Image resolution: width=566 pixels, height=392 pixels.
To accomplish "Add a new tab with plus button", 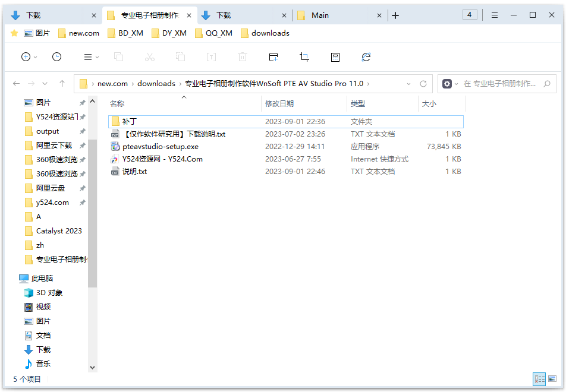I will click(x=395, y=15).
